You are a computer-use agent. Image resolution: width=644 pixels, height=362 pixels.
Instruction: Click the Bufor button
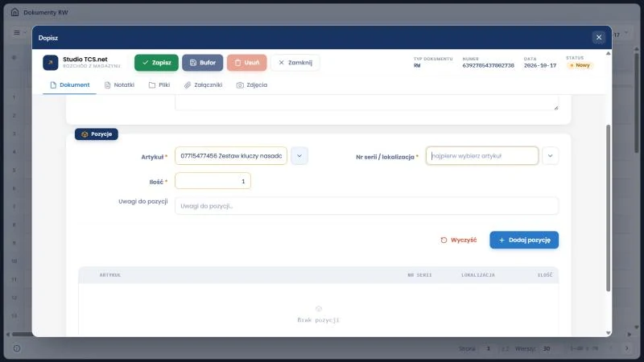[203, 63]
